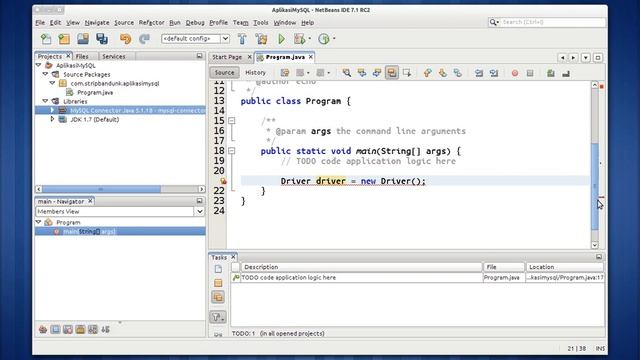640x360 pixels.
Task: Click the Location column header in Tasks
Action: (x=564, y=267)
